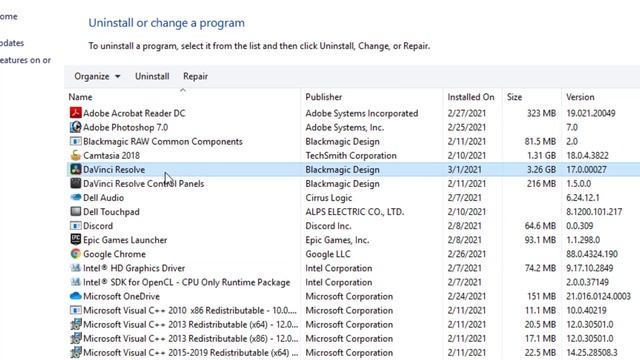The width and height of the screenshot is (640, 360).
Task: Click the Adobe Photoshop 7.0 icon
Action: pos(76,127)
